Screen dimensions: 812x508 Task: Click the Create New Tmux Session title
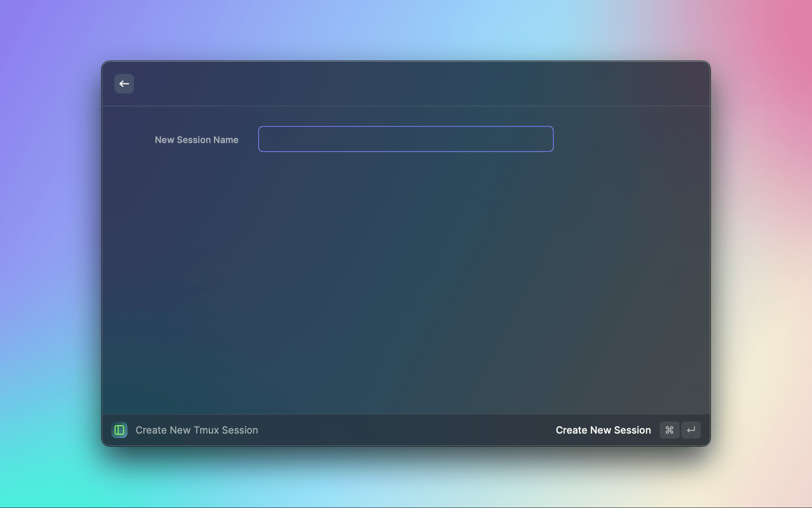click(x=197, y=430)
